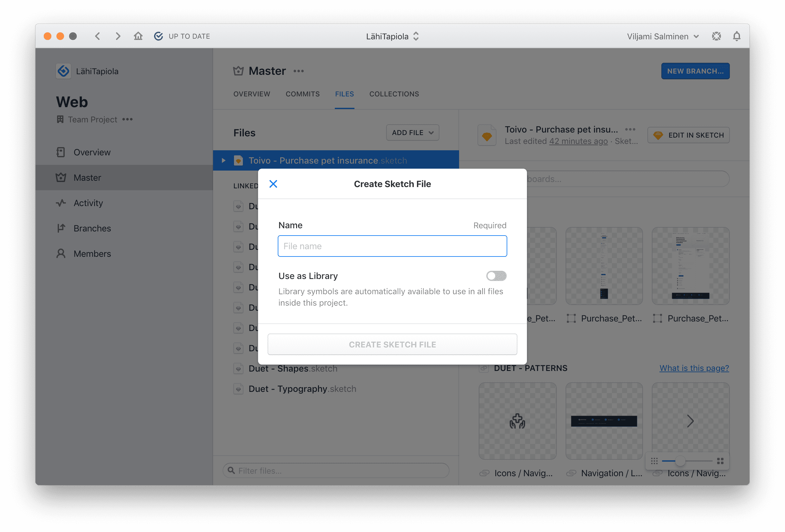Open the middle Purchase_Pet artboard thumbnail
Viewport: 785px width, 532px height.
pos(604,266)
